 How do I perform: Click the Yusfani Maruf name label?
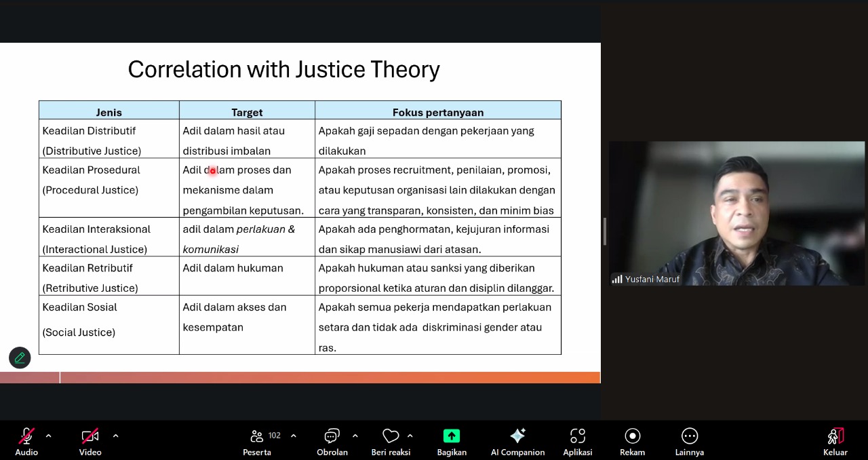652,279
